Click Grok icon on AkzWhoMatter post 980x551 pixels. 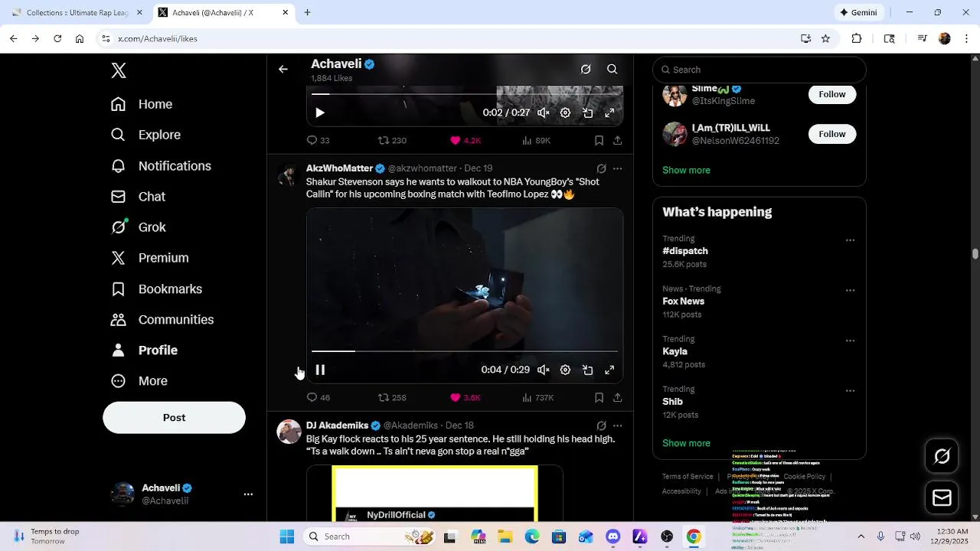click(x=601, y=168)
